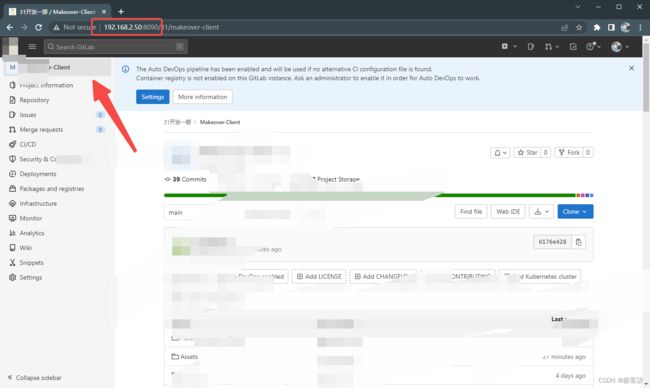Click the Search GitLab field
Viewport: 650px width, 388px height.
point(116,46)
